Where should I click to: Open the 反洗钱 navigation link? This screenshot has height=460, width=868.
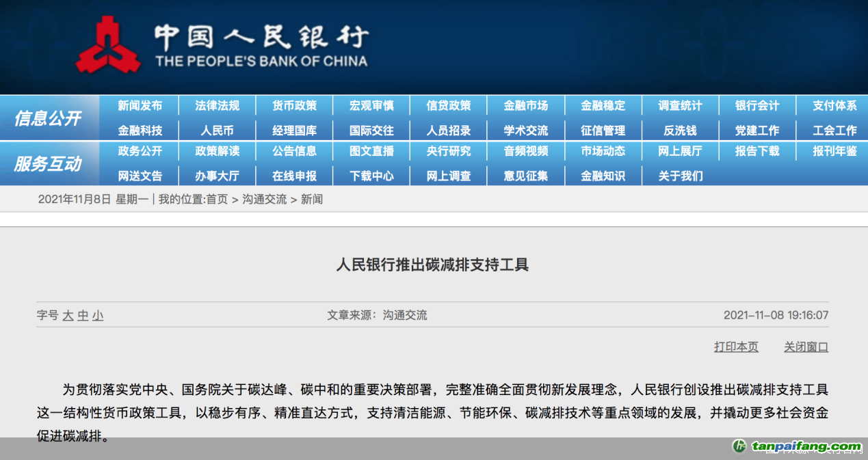pyautogui.click(x=680, y=130)
